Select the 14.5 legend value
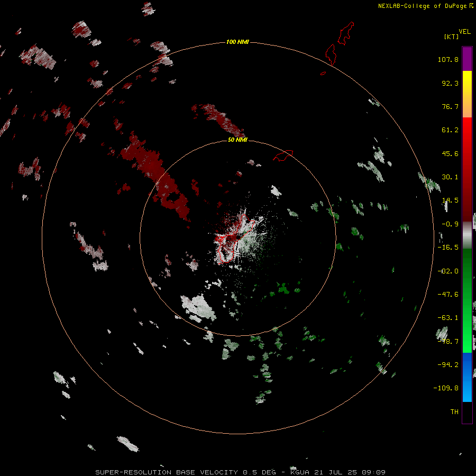This screenshot has width=476, height=476. [x=450, y=200]
